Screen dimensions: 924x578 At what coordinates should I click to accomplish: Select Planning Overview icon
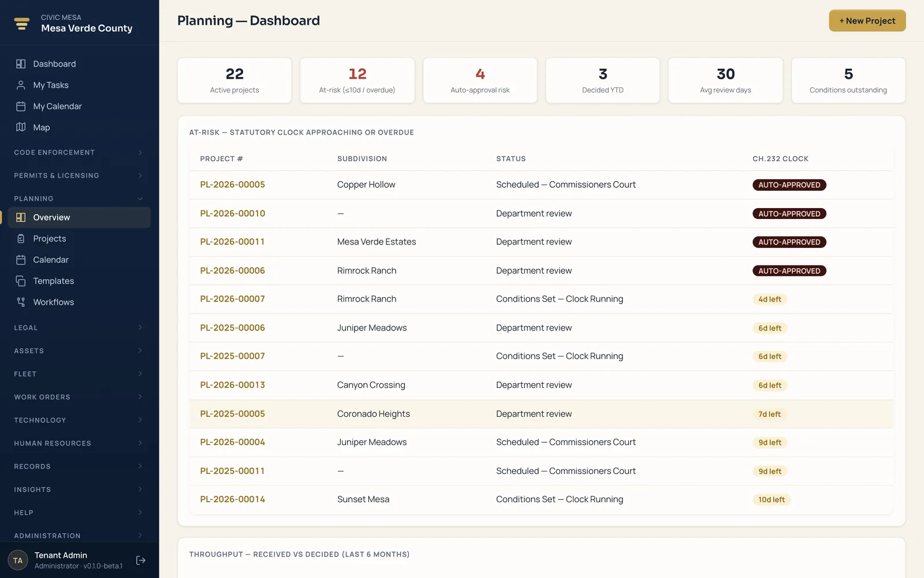(x=21, y=217)
